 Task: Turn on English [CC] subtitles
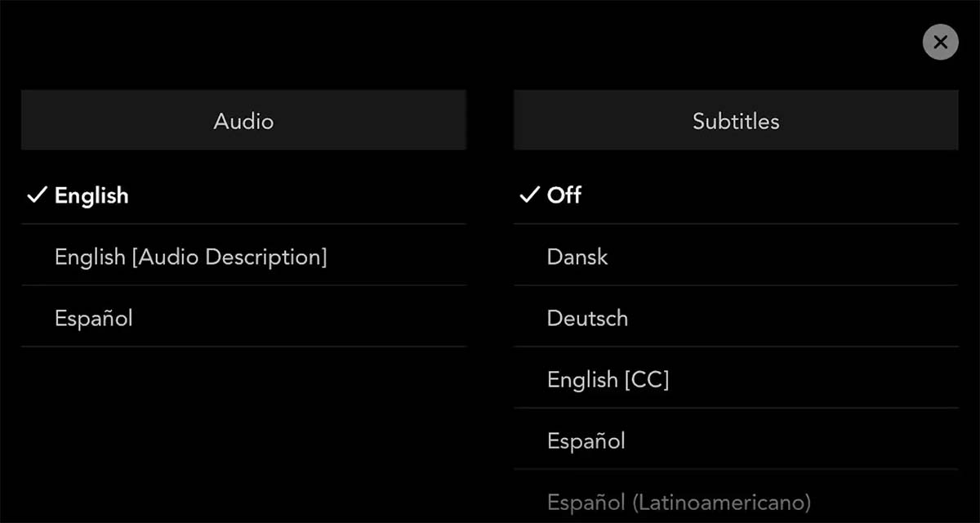tap(608, 379)
